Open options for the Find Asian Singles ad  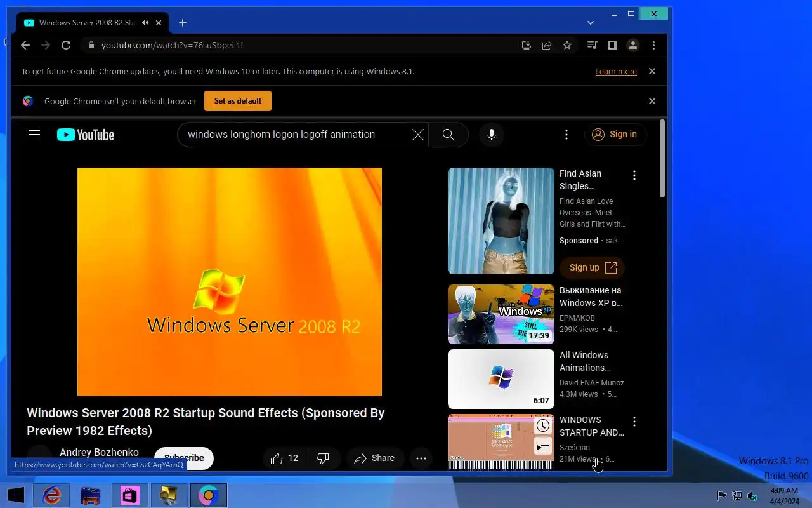point(634,175)
